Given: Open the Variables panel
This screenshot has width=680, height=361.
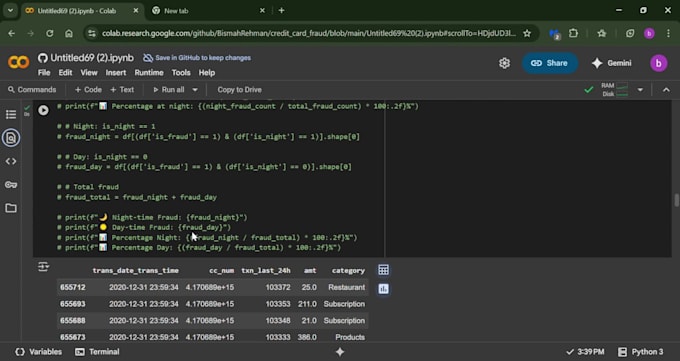Looking at the screenshot, I should pyautogui.click(x=38, y=352).
